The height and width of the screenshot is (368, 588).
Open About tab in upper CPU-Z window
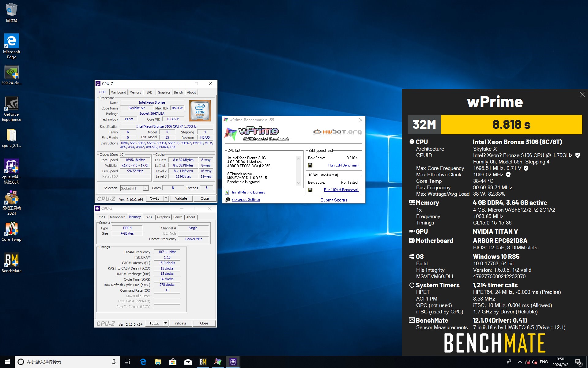point(191,92)
